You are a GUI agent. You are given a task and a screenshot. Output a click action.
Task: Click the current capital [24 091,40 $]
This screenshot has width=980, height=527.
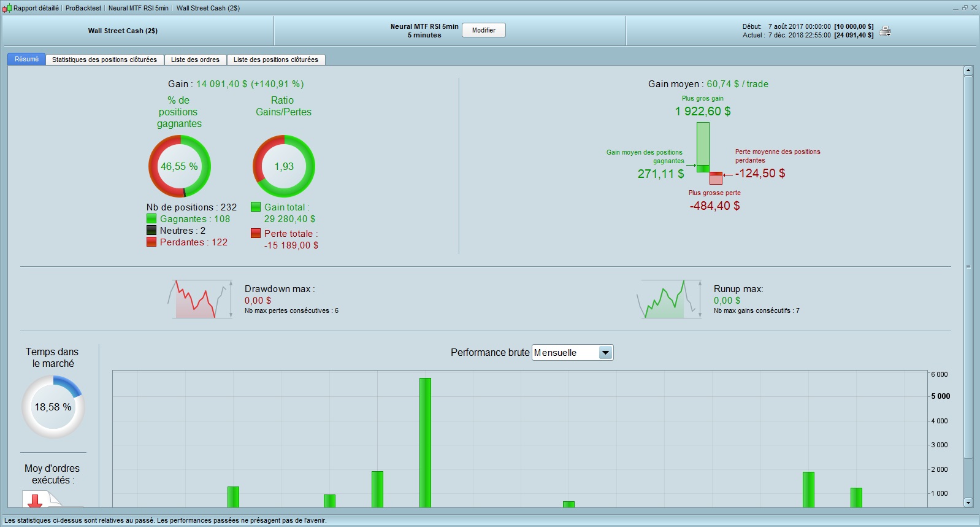tap(854, 35)
